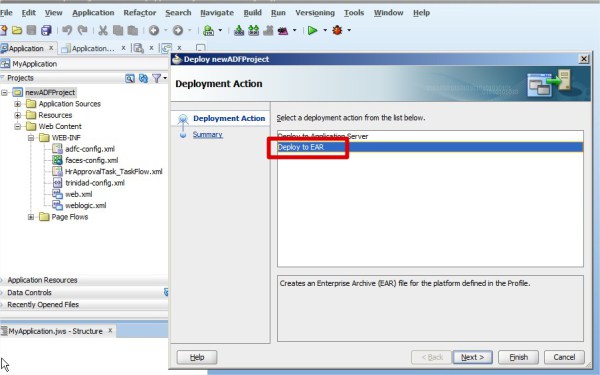This screenshot has height=375, width=600.
Task: Close the Application navigator tab
Action: [x=51, y=48]
